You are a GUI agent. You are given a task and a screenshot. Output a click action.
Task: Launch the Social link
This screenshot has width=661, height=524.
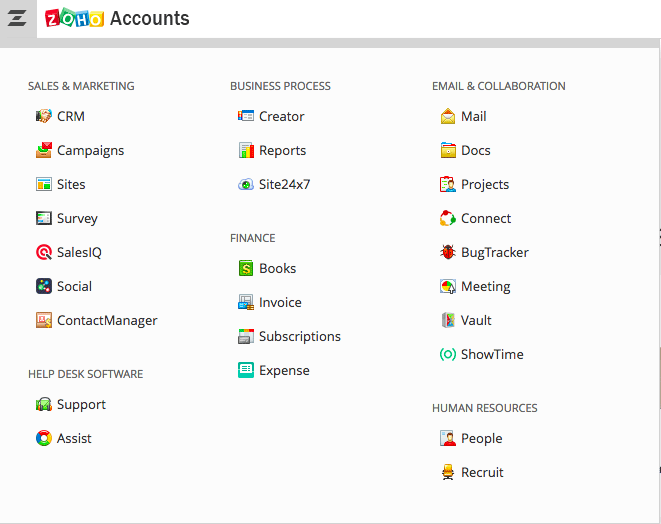tap(74, 286)
